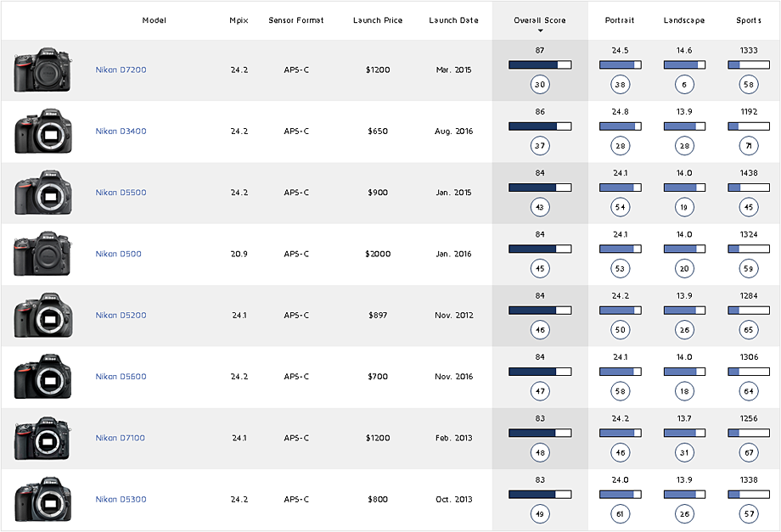781x532 pixels.
Task: Click the sports rank circle 71
Action: click(x=749, y=146)
